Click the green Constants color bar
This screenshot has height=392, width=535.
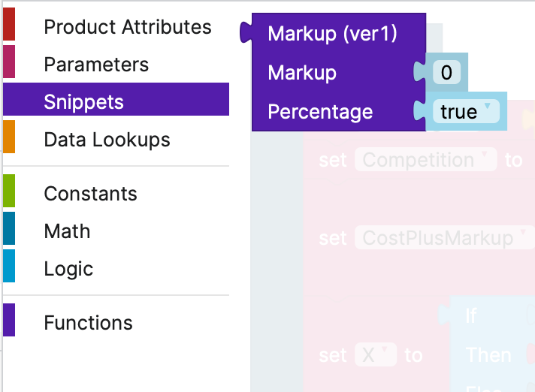[x=9, y=194]
